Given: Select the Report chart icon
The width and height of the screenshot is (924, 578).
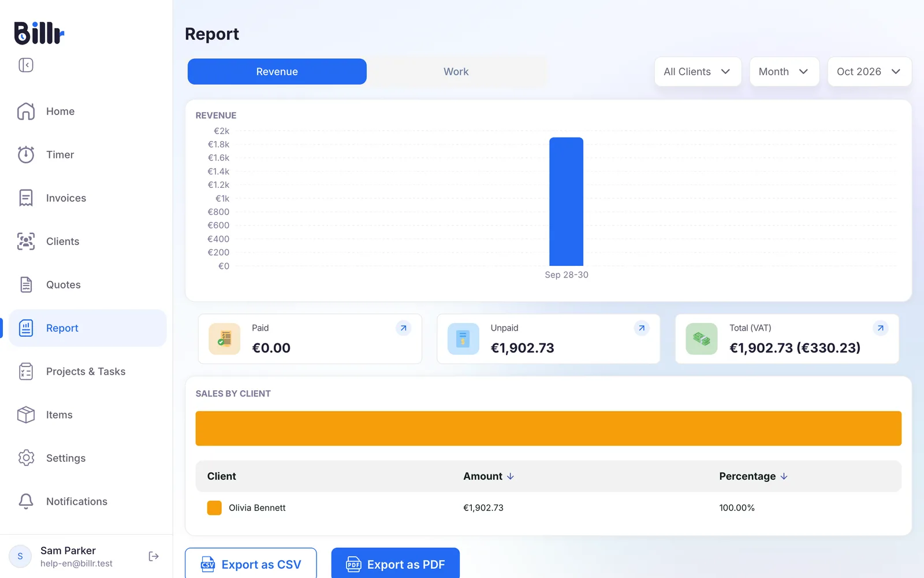Looking at the screenshot, I should pos(26,328).
